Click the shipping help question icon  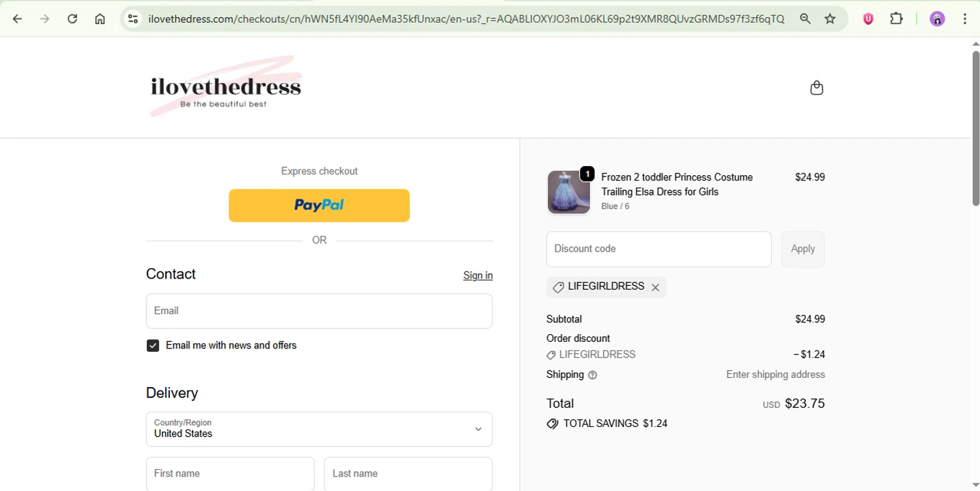click(x=593, y=375)
